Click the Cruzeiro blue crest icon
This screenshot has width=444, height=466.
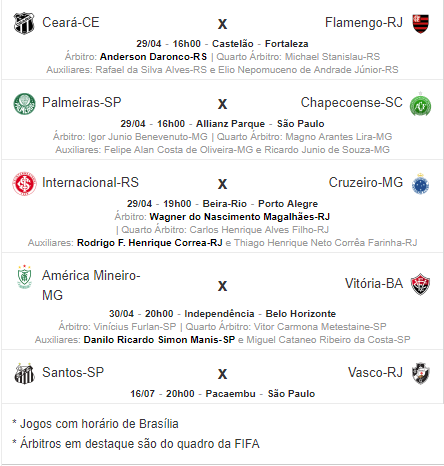click(420, 184)
